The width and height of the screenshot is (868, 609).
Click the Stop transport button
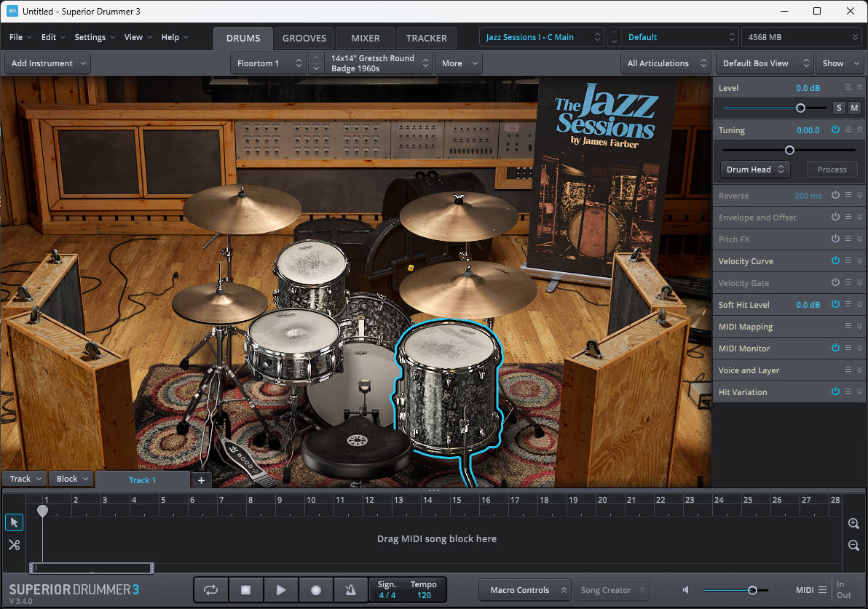pos(246,590)
